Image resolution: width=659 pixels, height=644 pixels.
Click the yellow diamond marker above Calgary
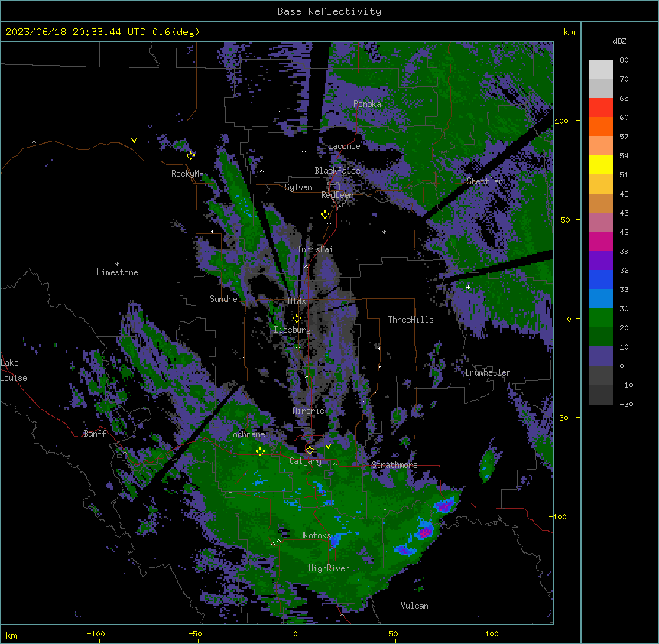tap(310, 450)
